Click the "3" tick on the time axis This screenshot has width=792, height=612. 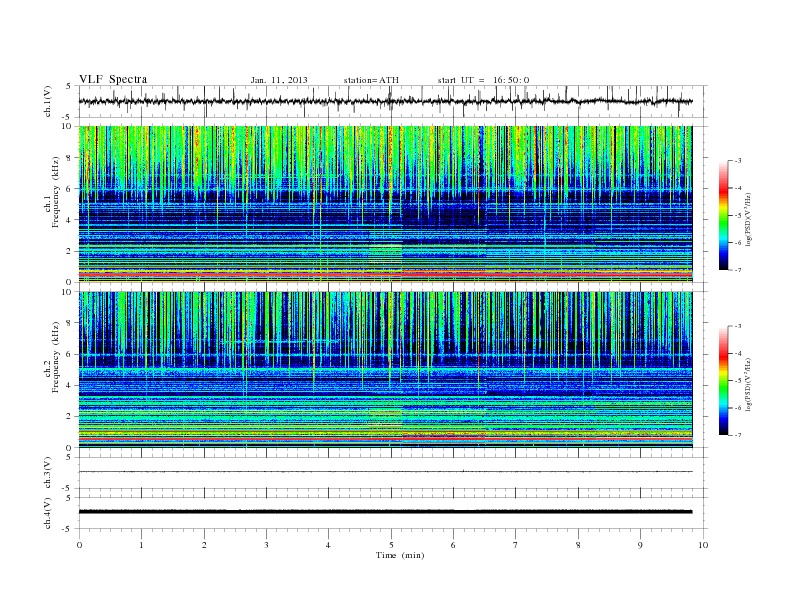266,545
